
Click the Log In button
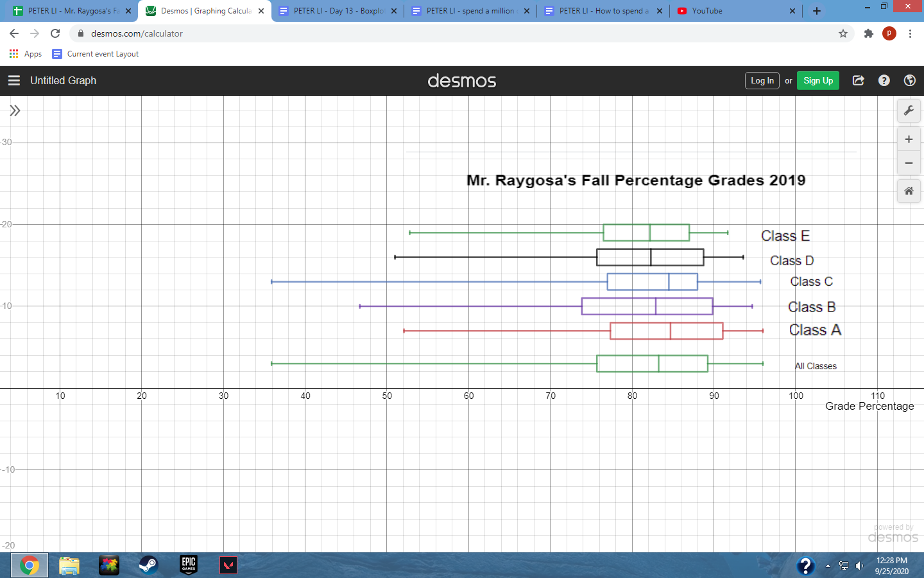(x=762, y=80)
